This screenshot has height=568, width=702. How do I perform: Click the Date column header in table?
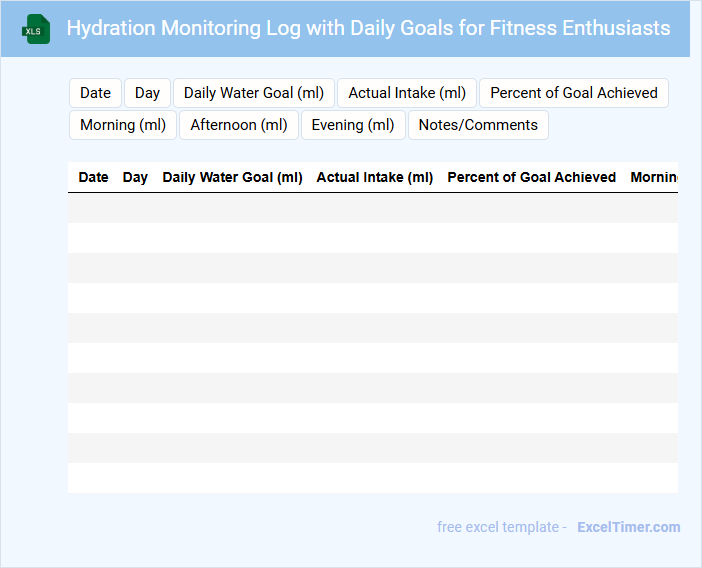coord(93,177)
